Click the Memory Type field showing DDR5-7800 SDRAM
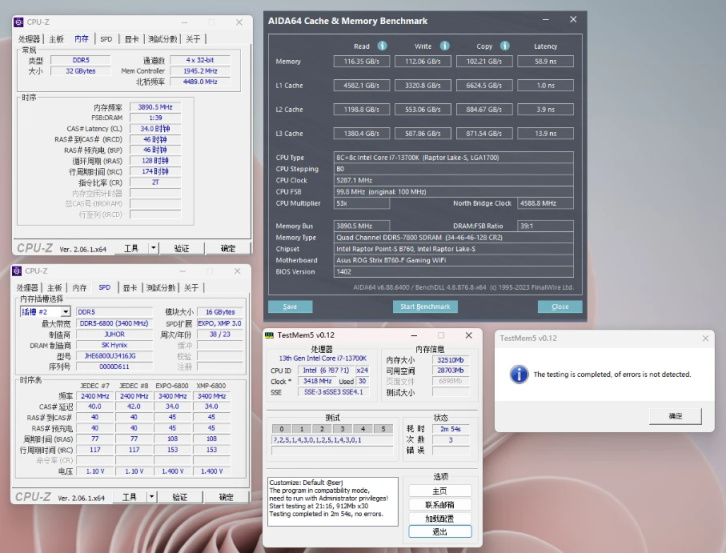 pyautogui.click(x=453, y=238)
